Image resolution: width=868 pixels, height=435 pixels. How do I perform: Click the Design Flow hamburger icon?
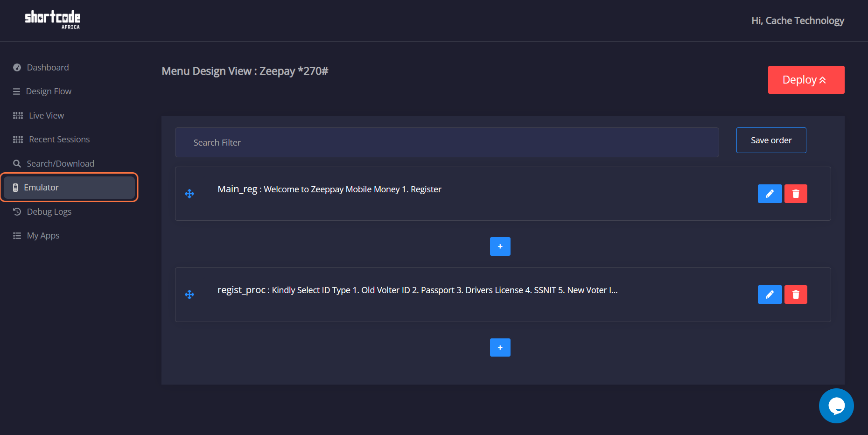click(16, 91)
